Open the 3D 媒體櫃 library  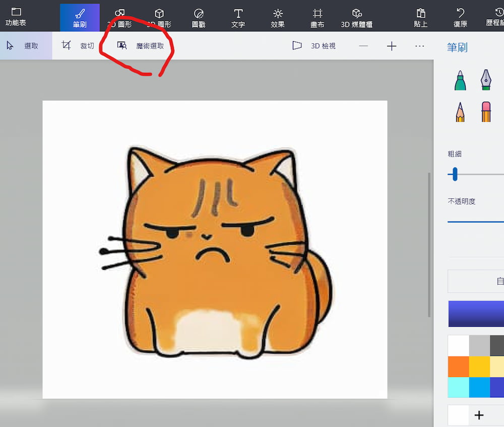click(x=357, y=17)
